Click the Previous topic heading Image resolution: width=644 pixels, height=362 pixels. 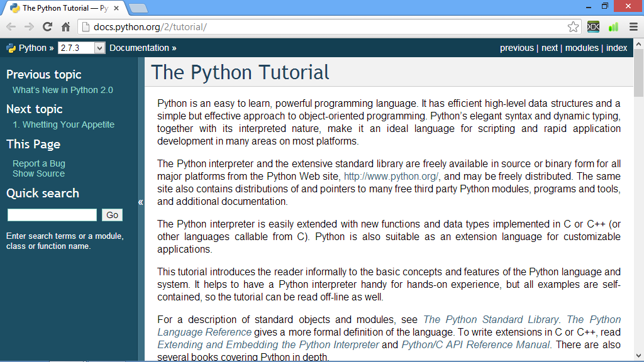tap(43, 75)
